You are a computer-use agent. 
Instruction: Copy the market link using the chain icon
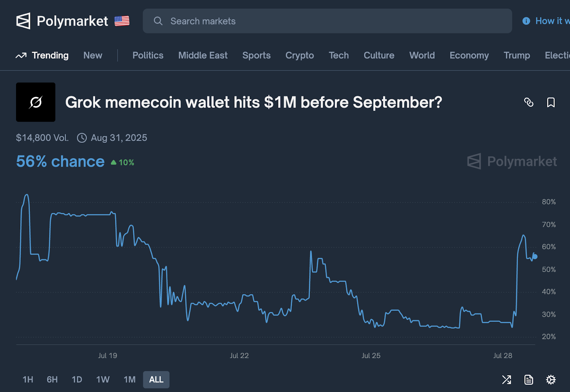point(529,103)
